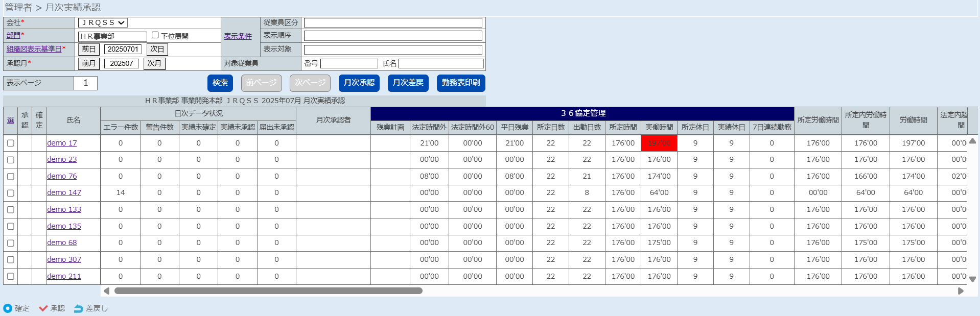
Task: Enable the 下位展開 checkbox
Action: (x=155, y=35)
